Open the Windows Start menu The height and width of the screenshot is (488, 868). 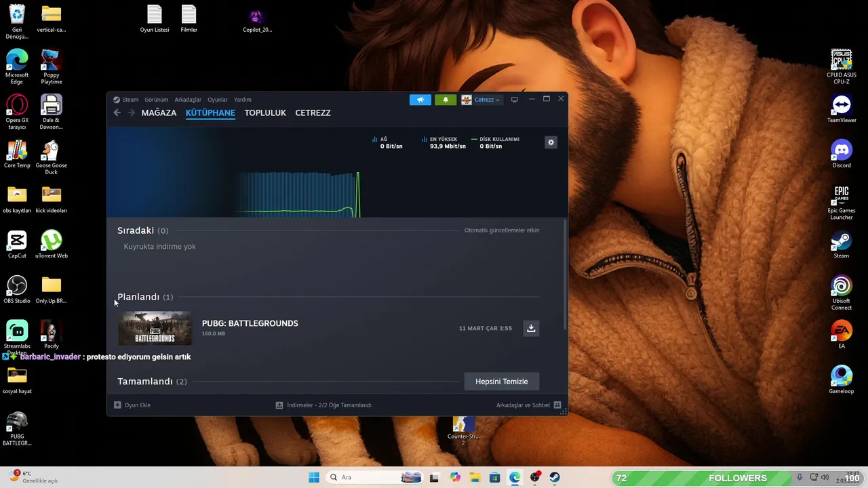pyautogui.click(x=314, y=477)
